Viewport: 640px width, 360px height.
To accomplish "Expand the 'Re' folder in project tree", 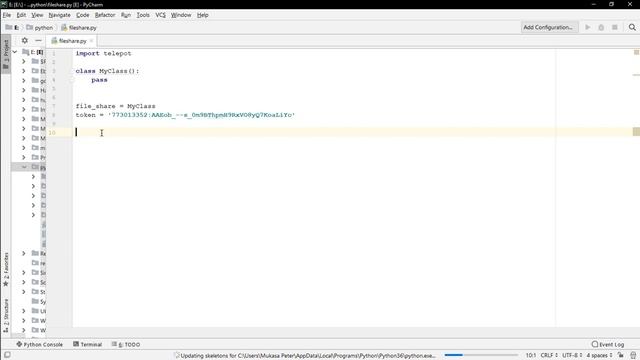I will pyautogui.click(x=24, y=253).
